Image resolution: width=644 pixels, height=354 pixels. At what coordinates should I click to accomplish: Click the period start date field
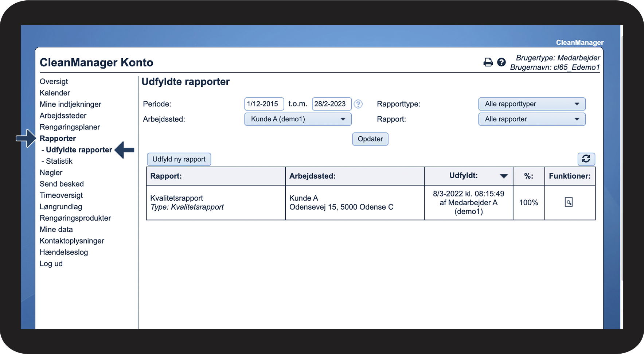click(x=264, y=104)
